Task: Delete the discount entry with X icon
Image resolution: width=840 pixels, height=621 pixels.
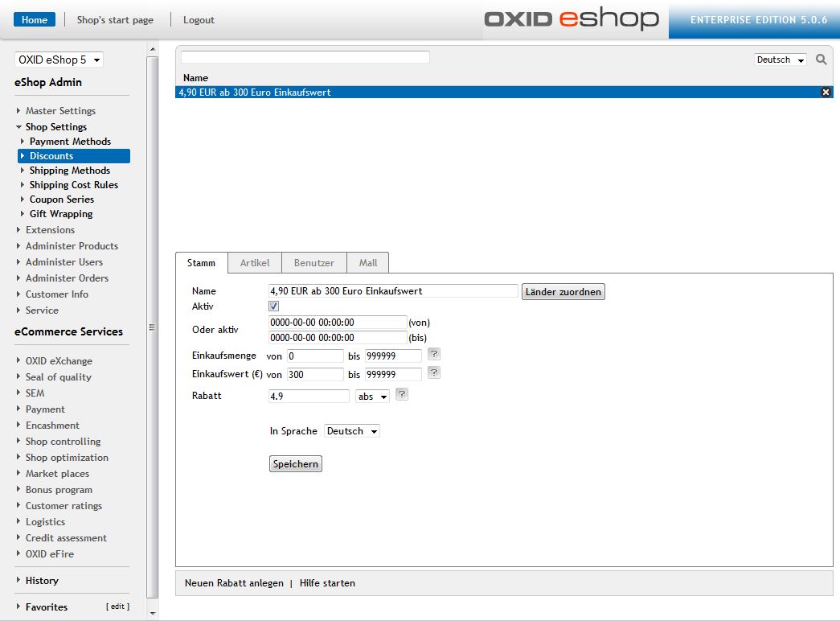Action: tap(826, 93)
